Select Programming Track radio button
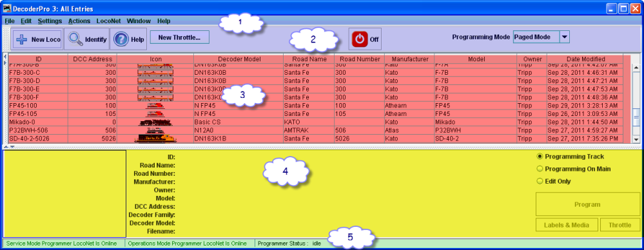 click(540, 157)
